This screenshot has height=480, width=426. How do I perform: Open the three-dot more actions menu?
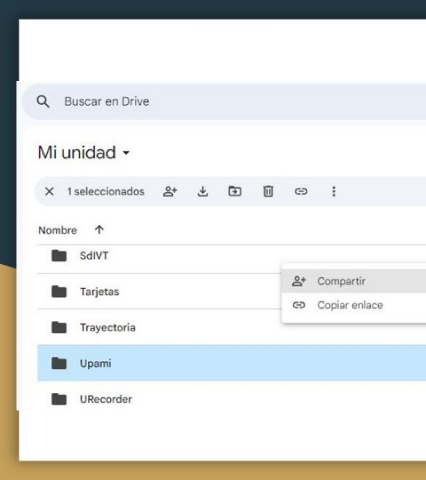pyautogui.click(x=334, y=191)
